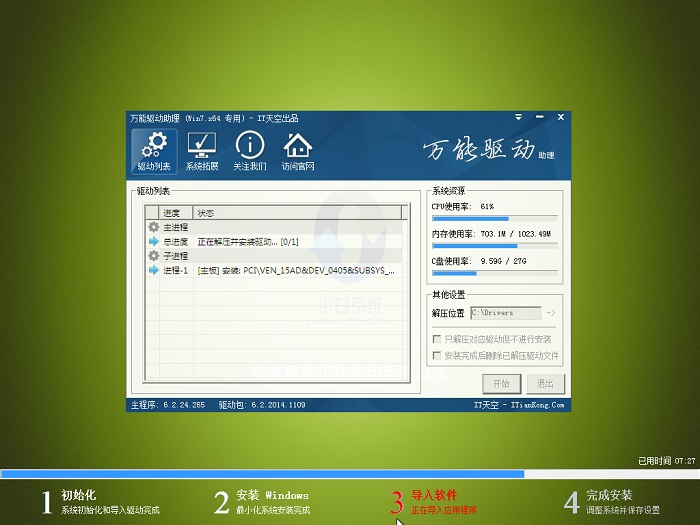Click step 2 安装 Windows label

(272, 495)
